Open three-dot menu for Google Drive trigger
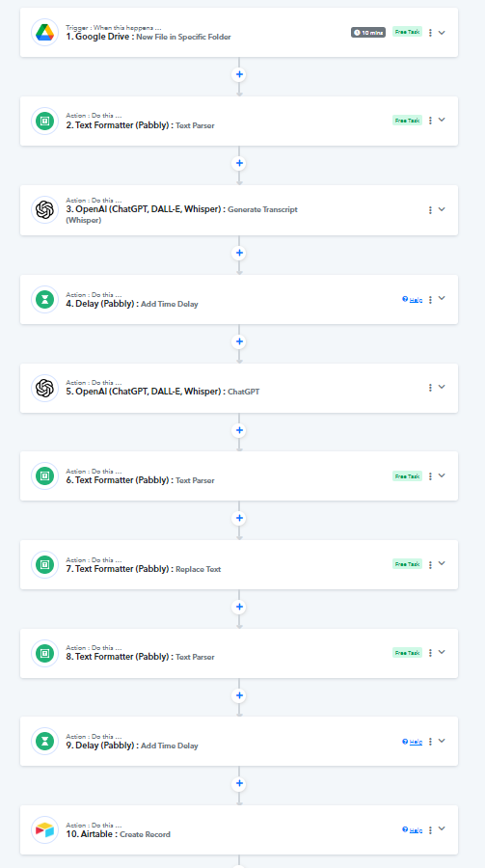The width and height of the screenshot is (485, 868). coord(430,33)
